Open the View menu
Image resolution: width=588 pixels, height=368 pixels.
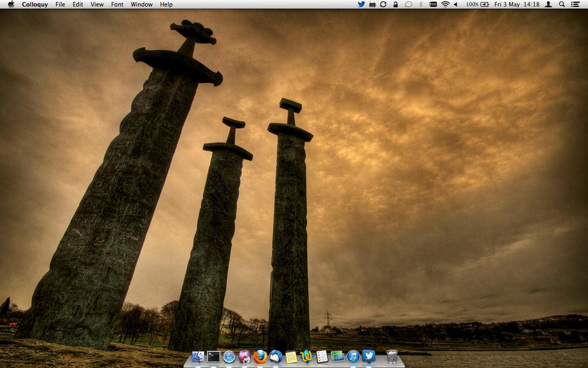coord(97,4)
